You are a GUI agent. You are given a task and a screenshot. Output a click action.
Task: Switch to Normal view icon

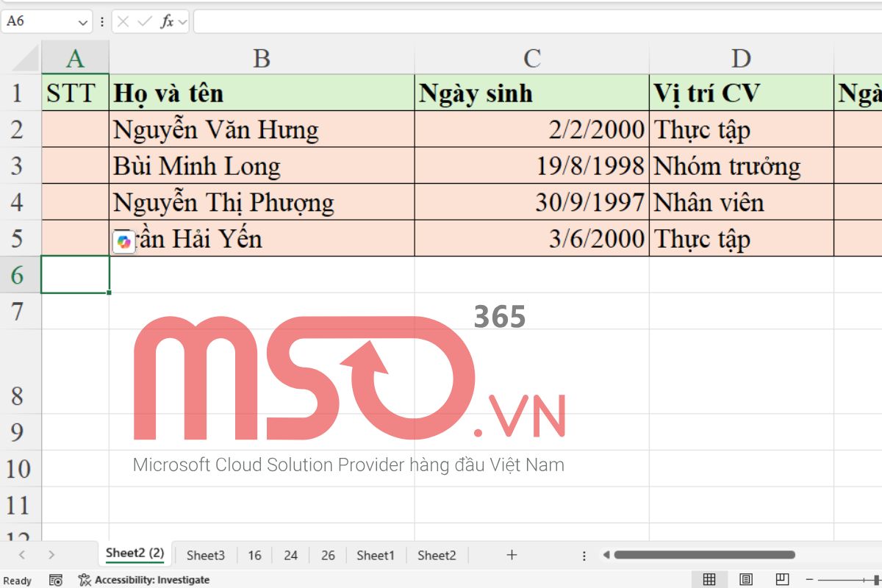tap(709, 580)
